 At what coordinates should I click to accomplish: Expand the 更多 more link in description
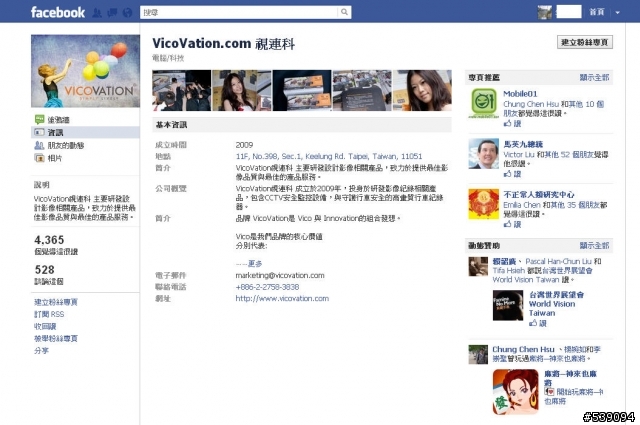pyautogui.click(x=255, y=264)
